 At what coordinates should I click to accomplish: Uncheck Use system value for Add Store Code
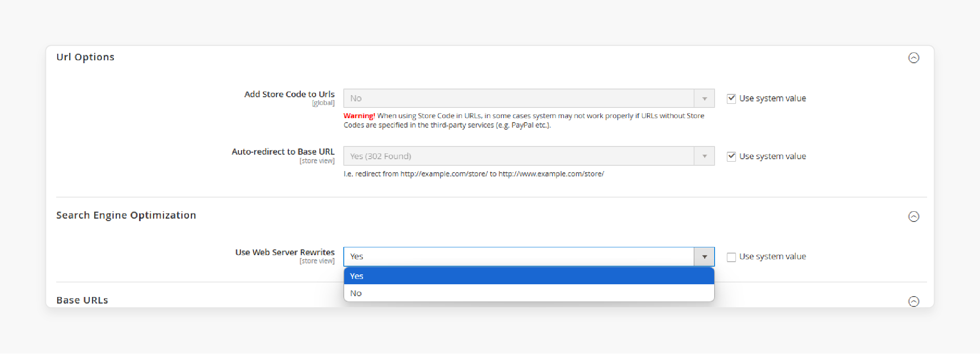tap(731, 98)
